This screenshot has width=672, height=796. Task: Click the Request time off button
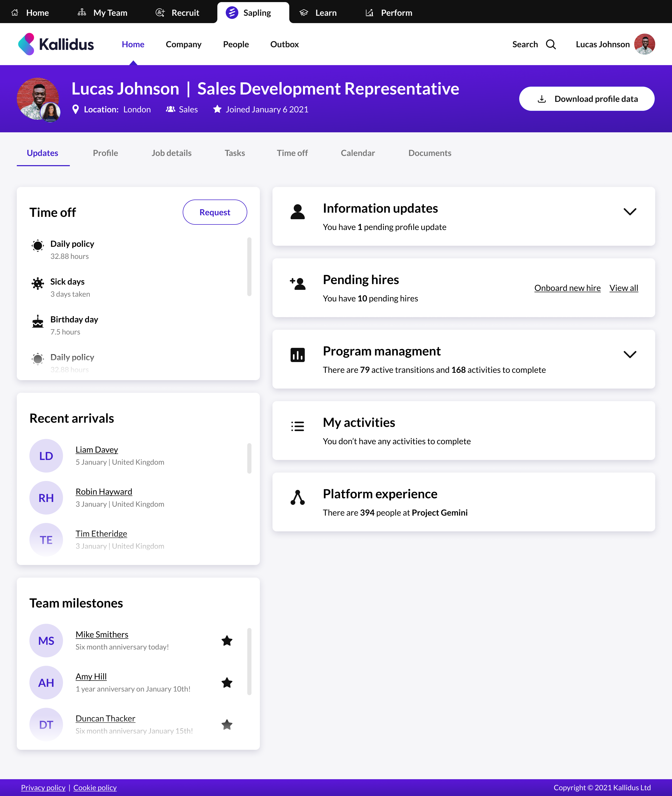pos(214,212)
